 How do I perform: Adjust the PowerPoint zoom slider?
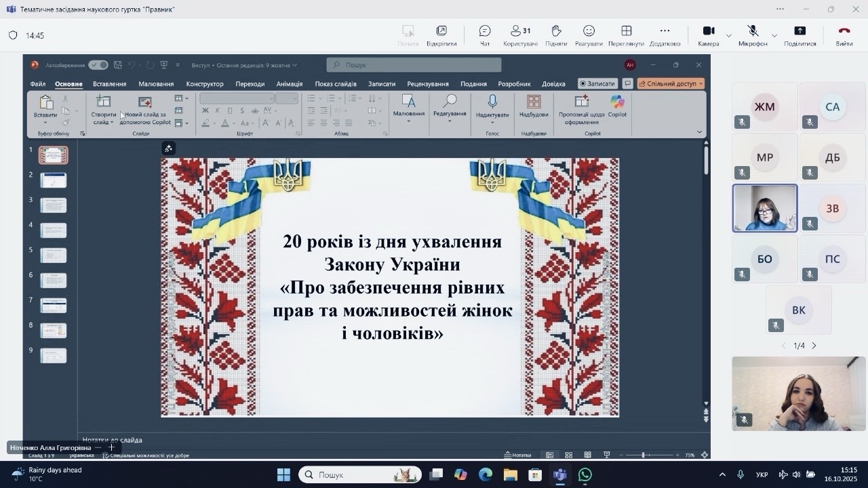pyautogui.click(x=643, y=455)
